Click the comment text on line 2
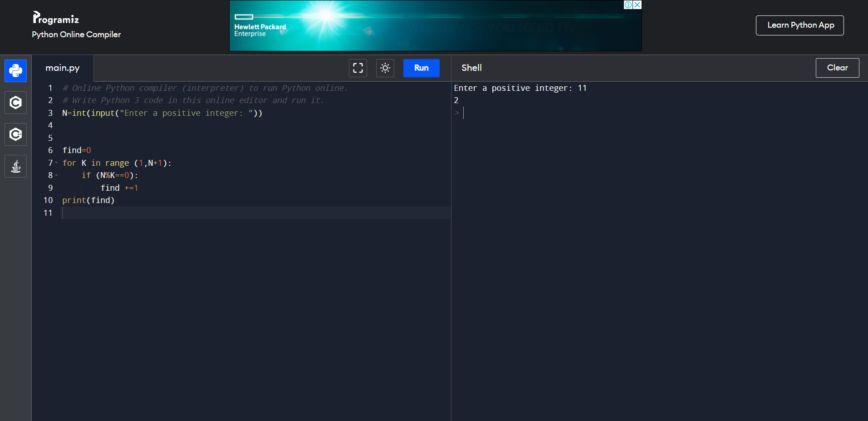Viewport: 868px width, 421px height. 193,100
